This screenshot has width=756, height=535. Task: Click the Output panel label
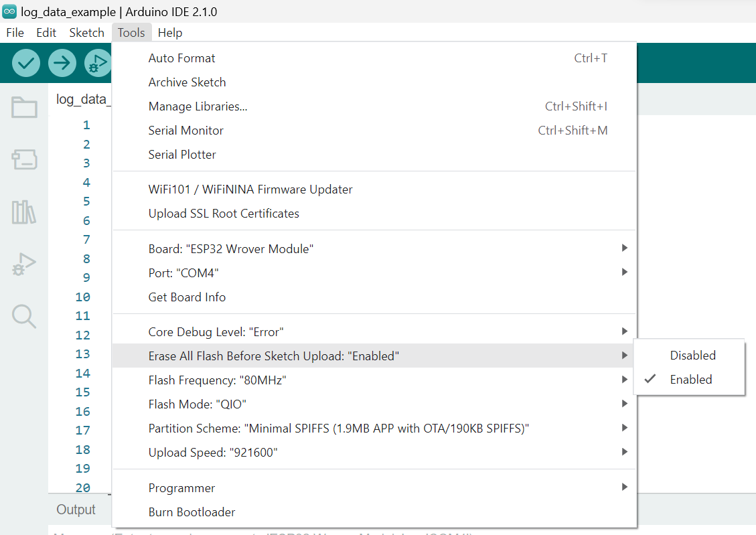76,510
